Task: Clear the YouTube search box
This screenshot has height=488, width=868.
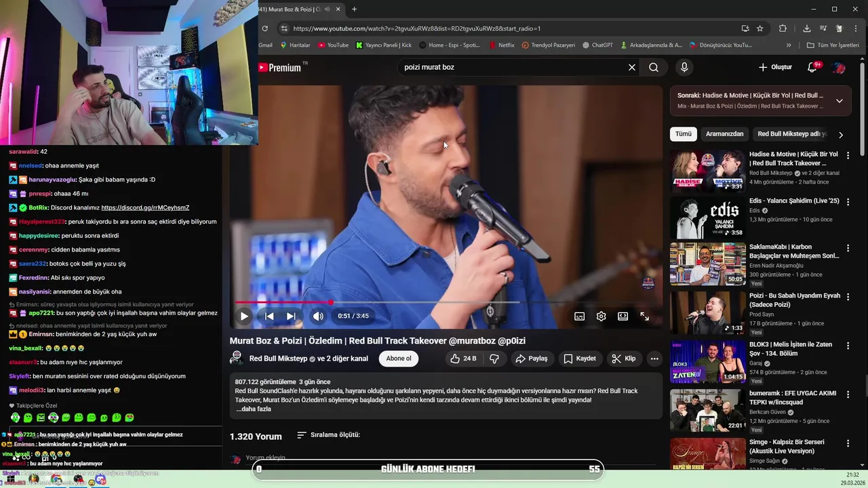Action: click(x=632, y=67)
